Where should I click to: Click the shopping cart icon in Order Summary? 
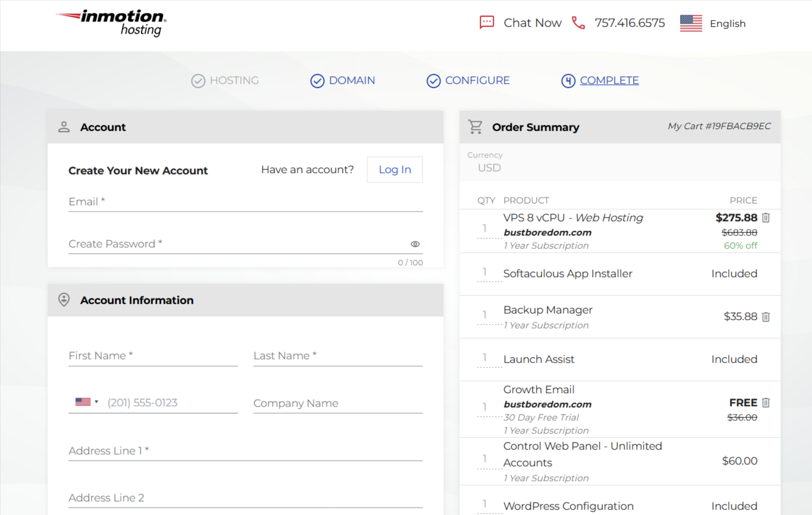tap(475, 127)
